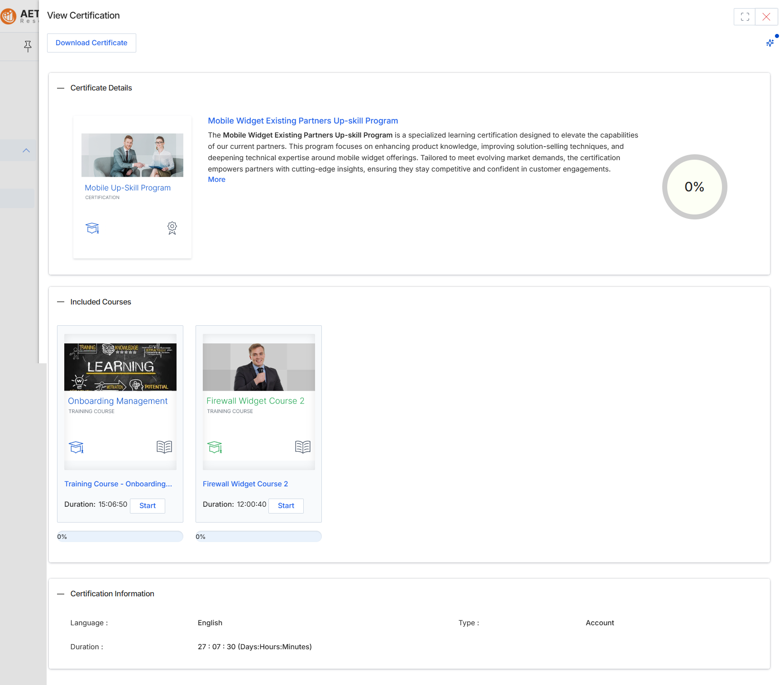Screen dimensions: 784x685
Task: Open Mobile Up-Skill Program card title
Action: point(128,188)
